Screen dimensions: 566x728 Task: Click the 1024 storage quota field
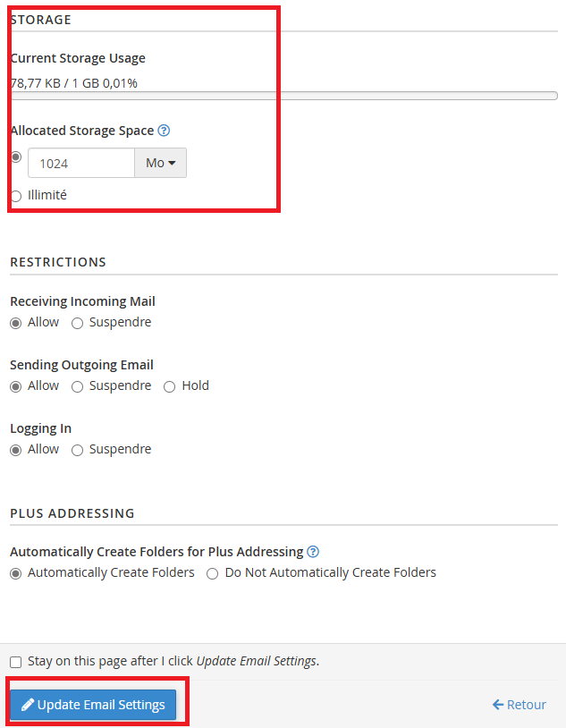[81, 163]
